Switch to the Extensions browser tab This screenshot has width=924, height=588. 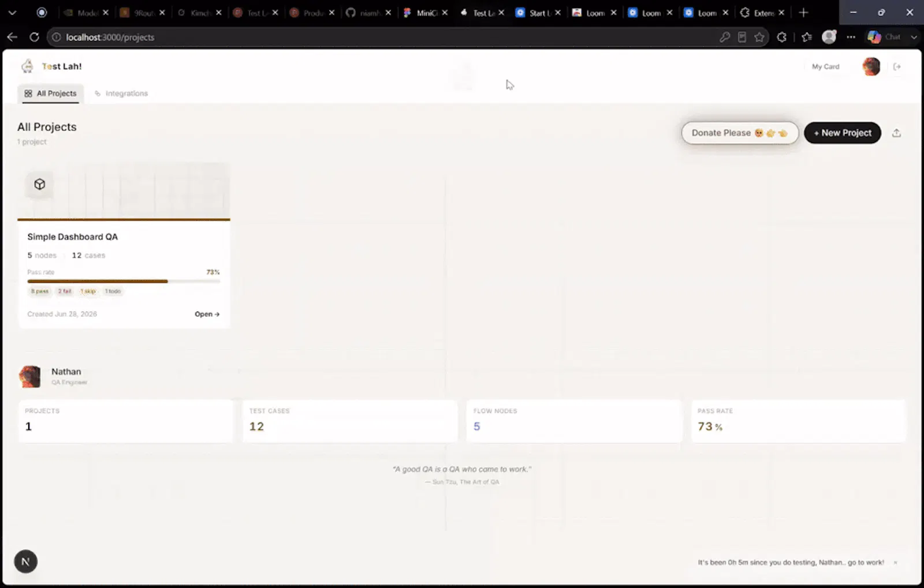pyautogui.click(x=762, y=12)
